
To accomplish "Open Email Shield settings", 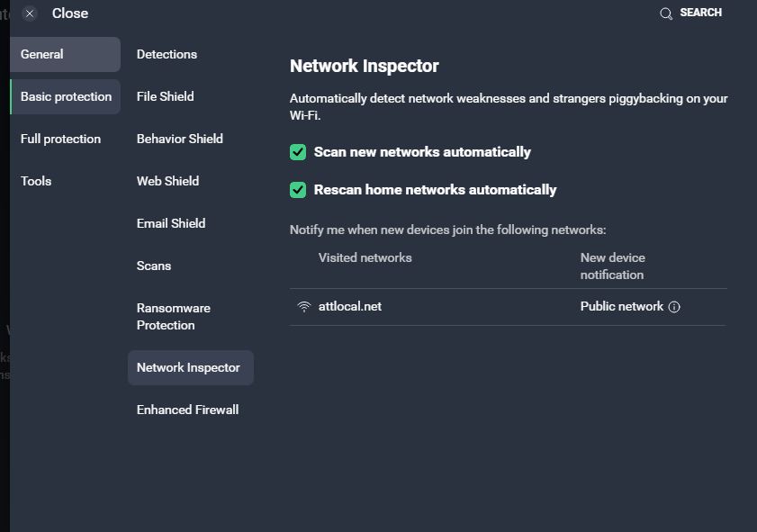I will pyautogui.click(x=171, y=223).
